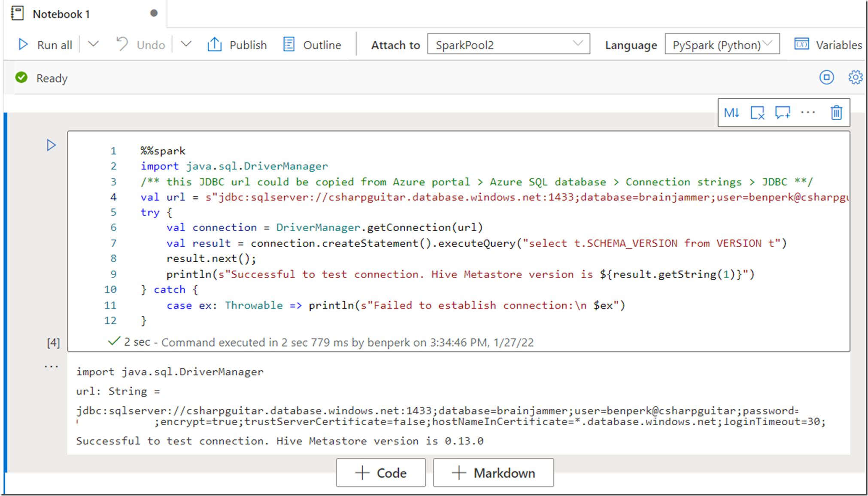Open session configuration via the gear icon
The width and height of the screenshot is (868, 496).
click(x=855, y=77)
